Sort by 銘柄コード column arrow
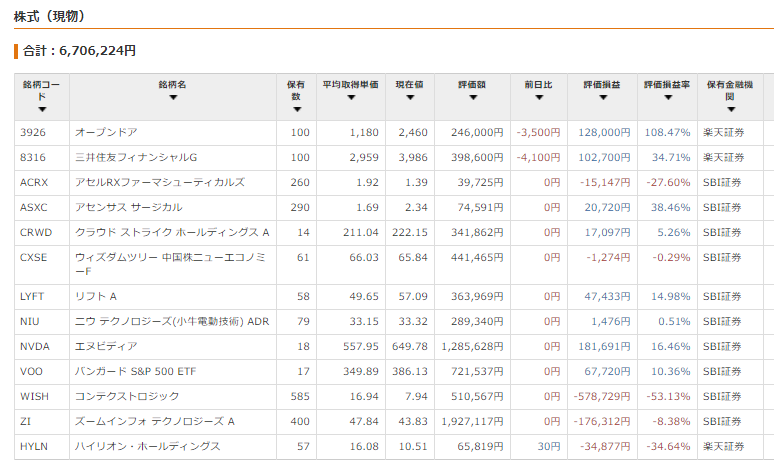This screenshot has width=774, height=474. 42,110
